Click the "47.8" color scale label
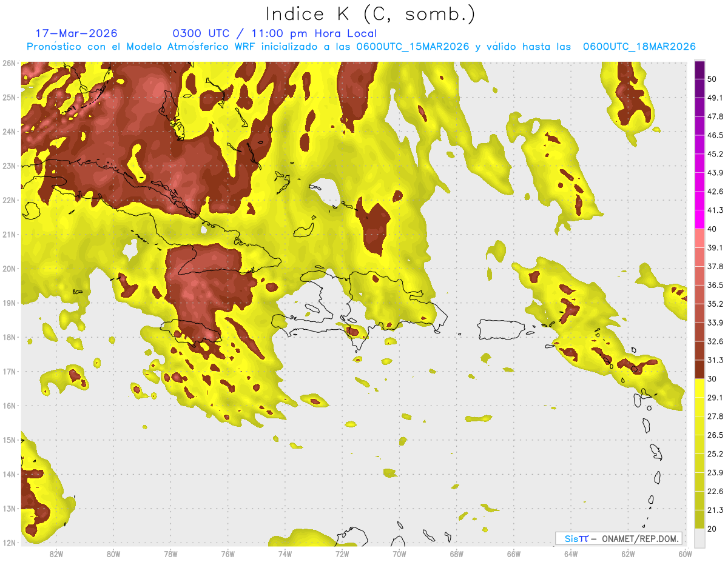Screen dimensions: 728x562 coord(715,116)
